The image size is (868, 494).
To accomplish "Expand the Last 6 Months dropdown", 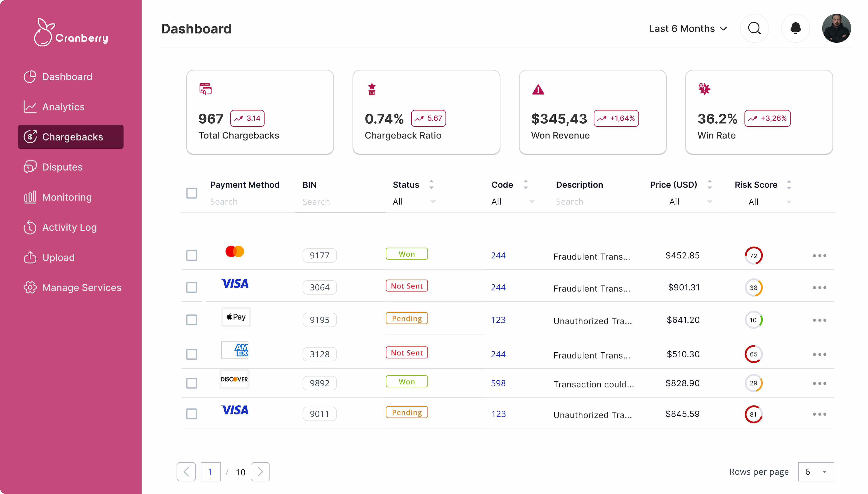I will pos(688,28).
